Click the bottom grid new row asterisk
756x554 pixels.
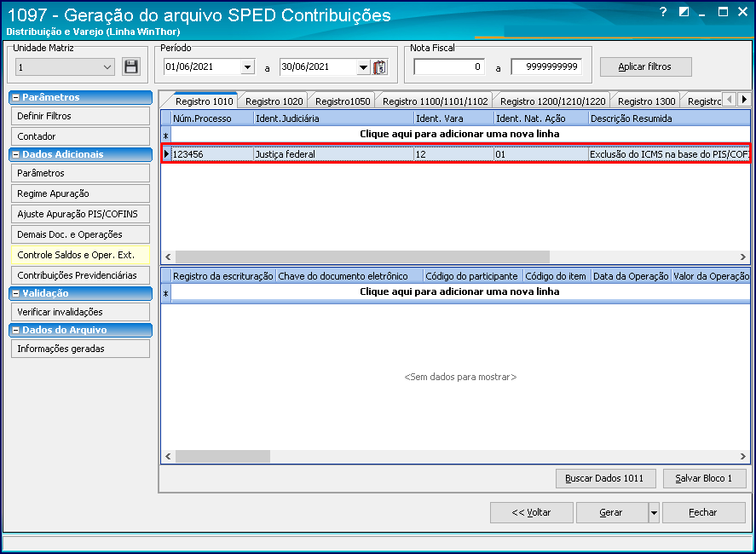tap(166, 292)
